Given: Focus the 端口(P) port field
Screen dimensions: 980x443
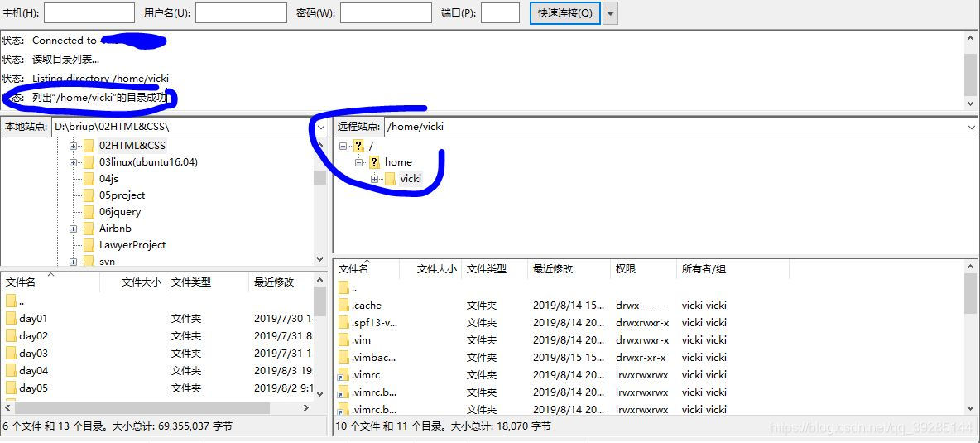Looking at the screenshot, I should (x=500, y=13).
